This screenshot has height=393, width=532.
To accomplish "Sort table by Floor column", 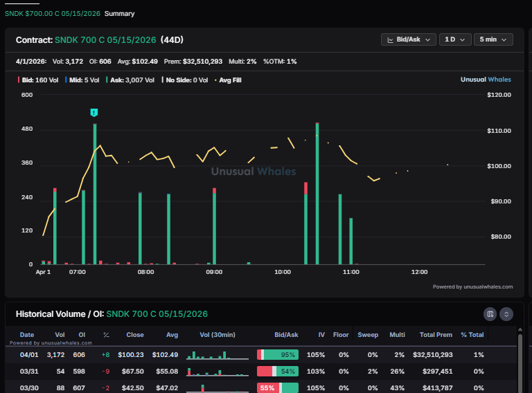I will [341, 335].
